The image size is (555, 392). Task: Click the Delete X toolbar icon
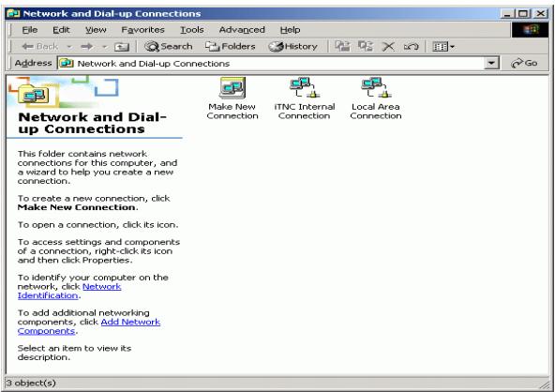[388, 46]
